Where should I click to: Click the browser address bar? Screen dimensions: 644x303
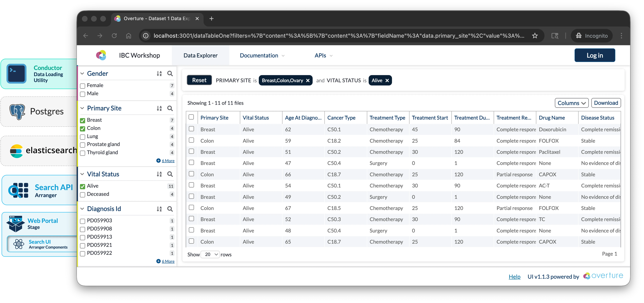coord(325,36)
